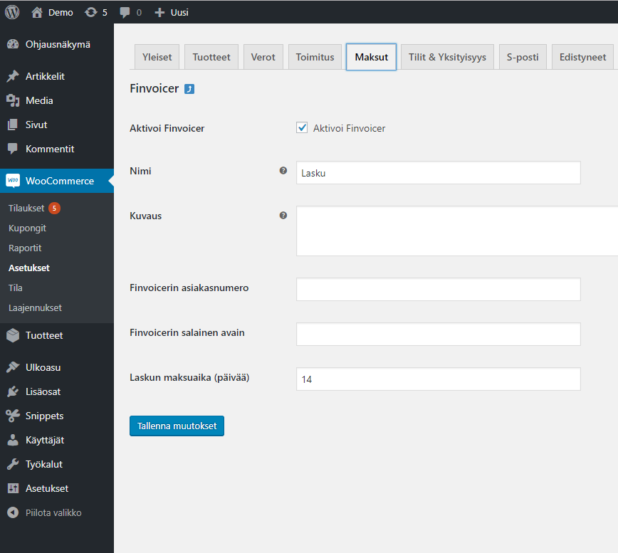
Task: Focus the Finvoicerin salainen avain field
Action: tap(438, 334)
